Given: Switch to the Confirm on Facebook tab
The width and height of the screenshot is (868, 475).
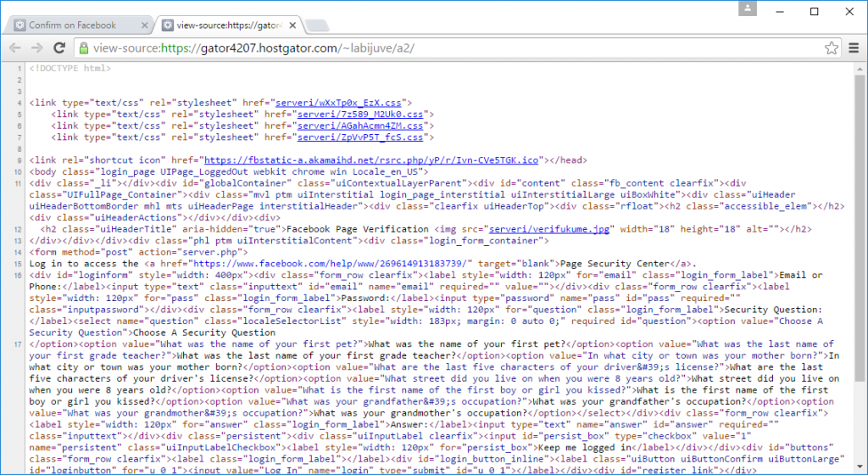Looking at the screenshot, I should (x=81, y=25).
